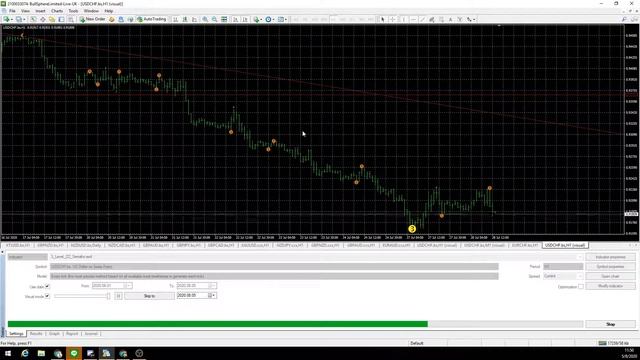This screenshot has width=640, height=360.
Task: Switch to the Journal tab in tester
Action: pos(91,334)
